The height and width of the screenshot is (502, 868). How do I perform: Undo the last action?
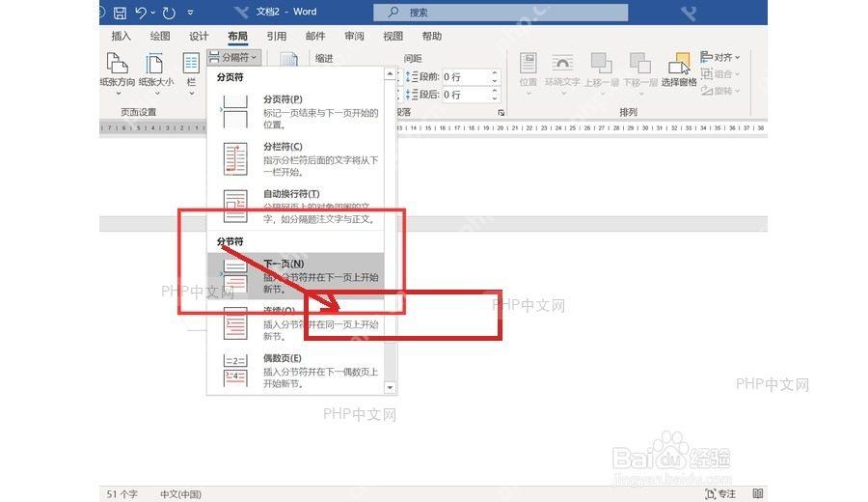click(x=141, y=13)
